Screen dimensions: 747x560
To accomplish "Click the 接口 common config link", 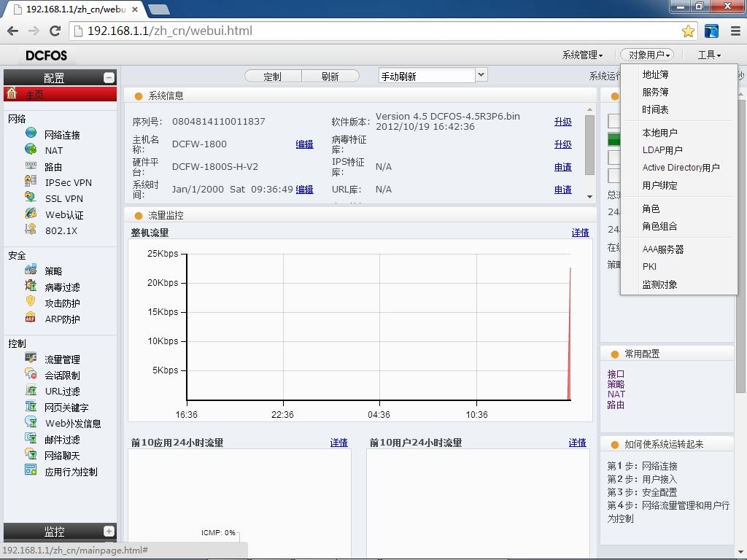I will (x=616, y=374).
